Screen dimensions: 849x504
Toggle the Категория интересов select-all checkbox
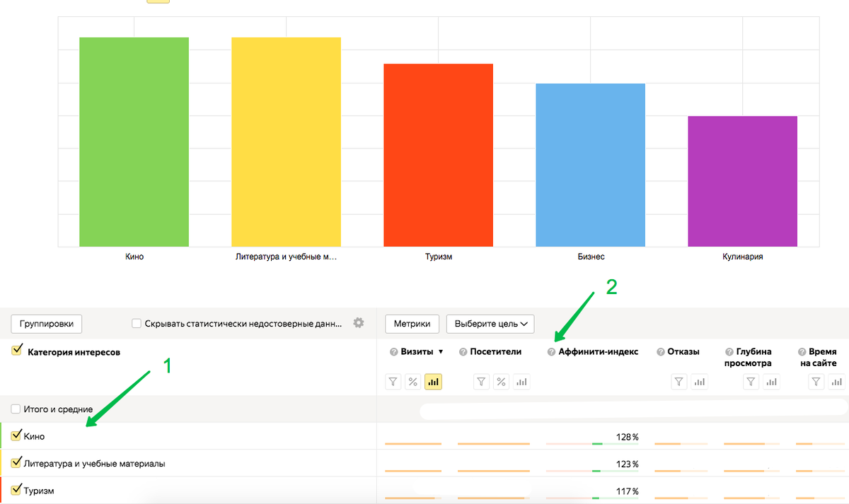(x=17, y=350)
